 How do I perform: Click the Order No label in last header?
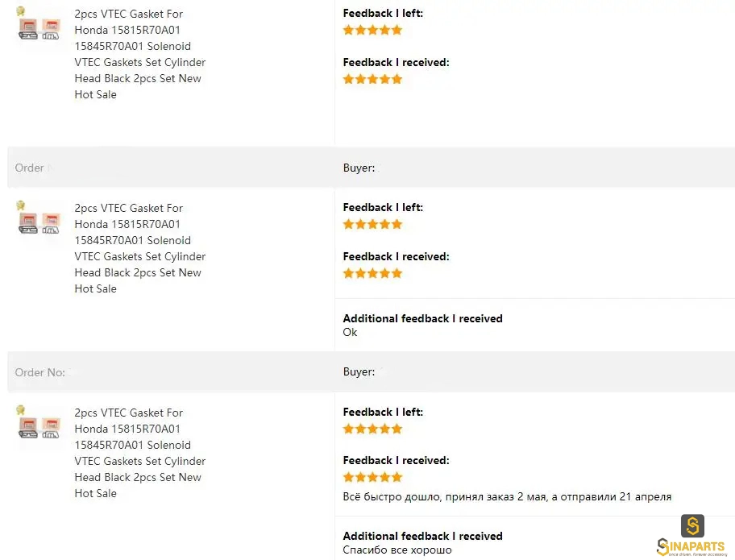pos(39,372)
